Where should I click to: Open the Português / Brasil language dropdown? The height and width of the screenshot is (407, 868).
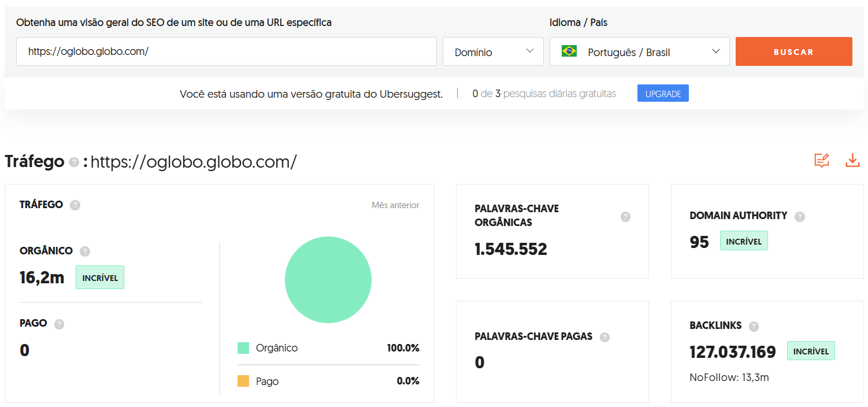coord(639,51)
